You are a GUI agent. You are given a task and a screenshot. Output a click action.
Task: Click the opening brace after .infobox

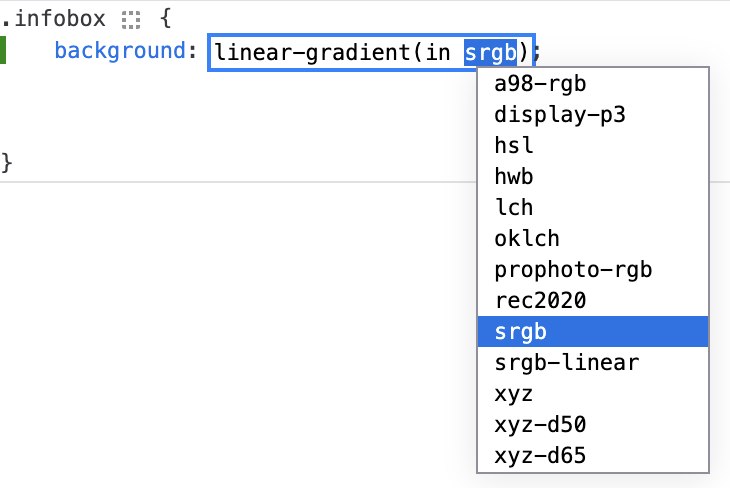(166, 18)
